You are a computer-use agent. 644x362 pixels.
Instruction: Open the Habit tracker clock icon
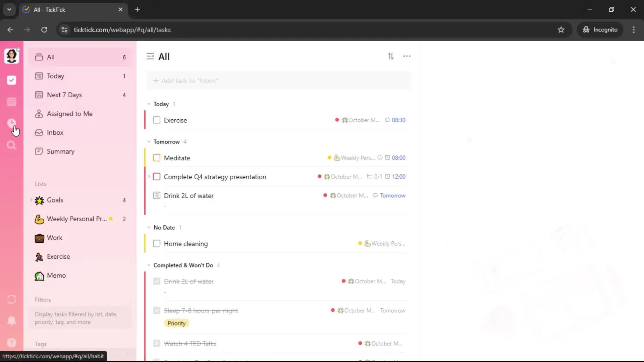(11, 123)
